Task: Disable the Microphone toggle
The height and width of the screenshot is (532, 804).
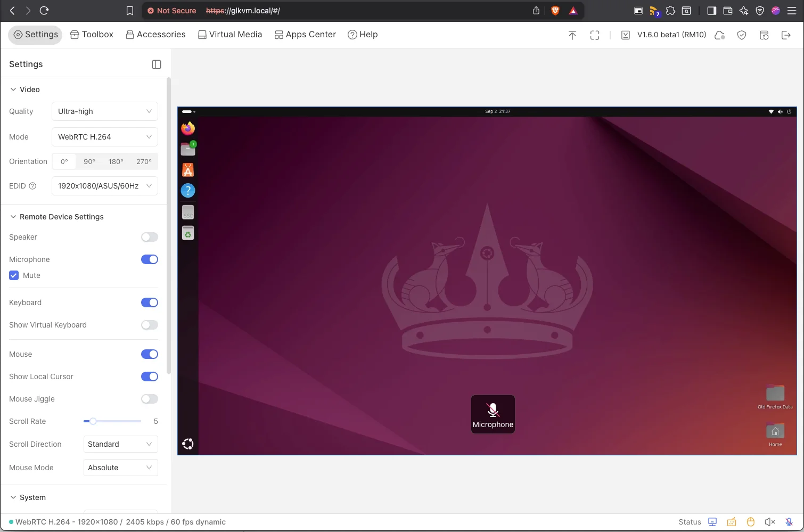Action: (150, 259)
